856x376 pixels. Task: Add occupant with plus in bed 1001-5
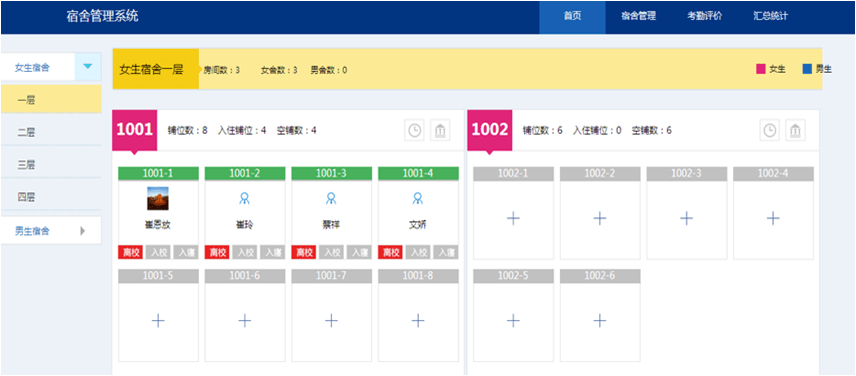click(x=158, y=321)
